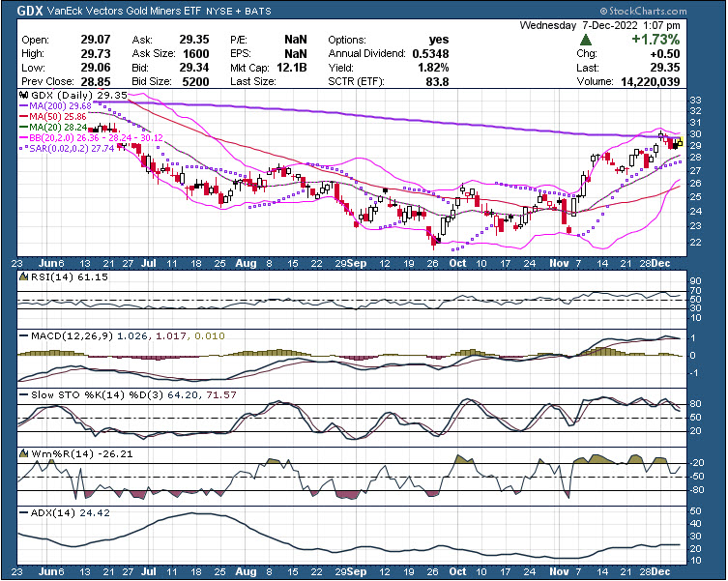Click the Bid price 29.34
The image size is (728, 581).
[194, 68]
